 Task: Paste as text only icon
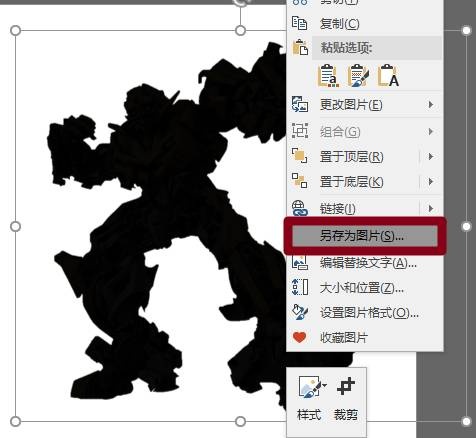pos(388,76)
